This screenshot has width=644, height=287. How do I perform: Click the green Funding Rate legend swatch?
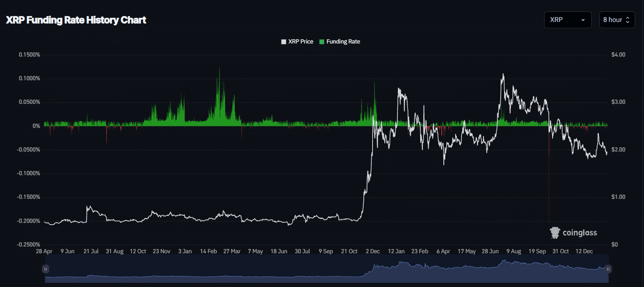[x=322, y=42]
